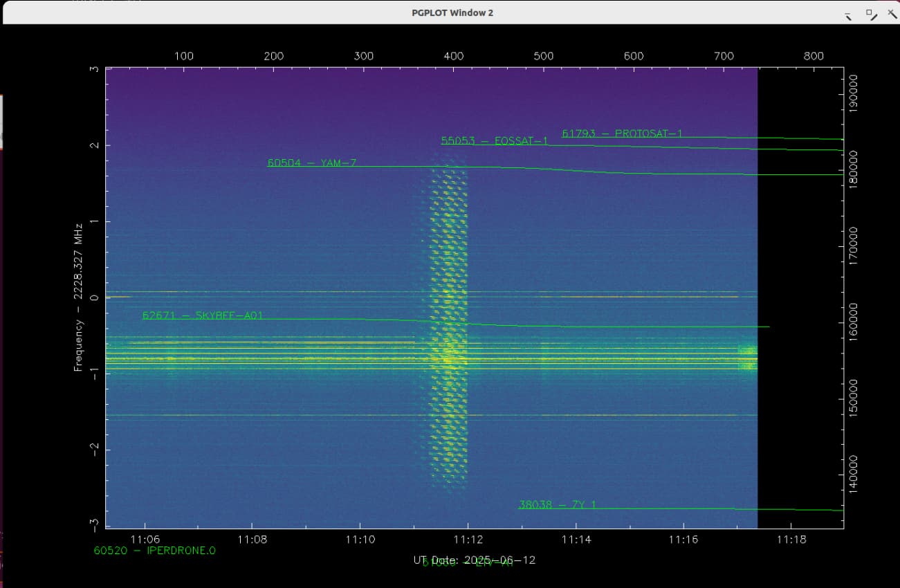Select the 38038 - ZY 1 label
This screenshot has width=900, height=588.
[557, 505]
